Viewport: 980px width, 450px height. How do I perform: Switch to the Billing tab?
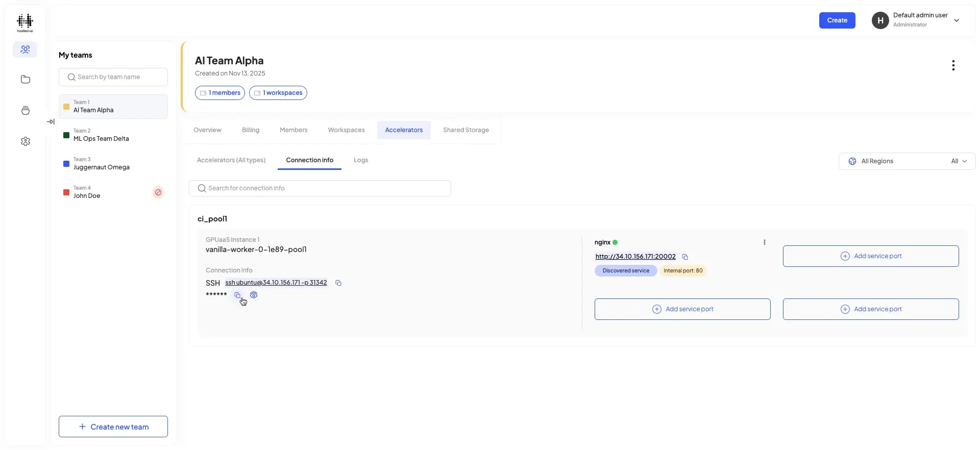251,130
